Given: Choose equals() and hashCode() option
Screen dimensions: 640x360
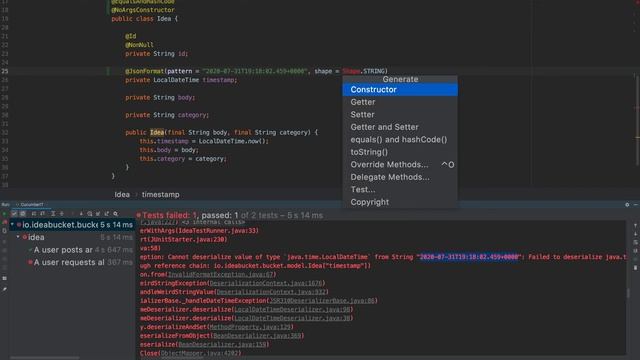Looking at the screenshot, I should coord(400,140).
